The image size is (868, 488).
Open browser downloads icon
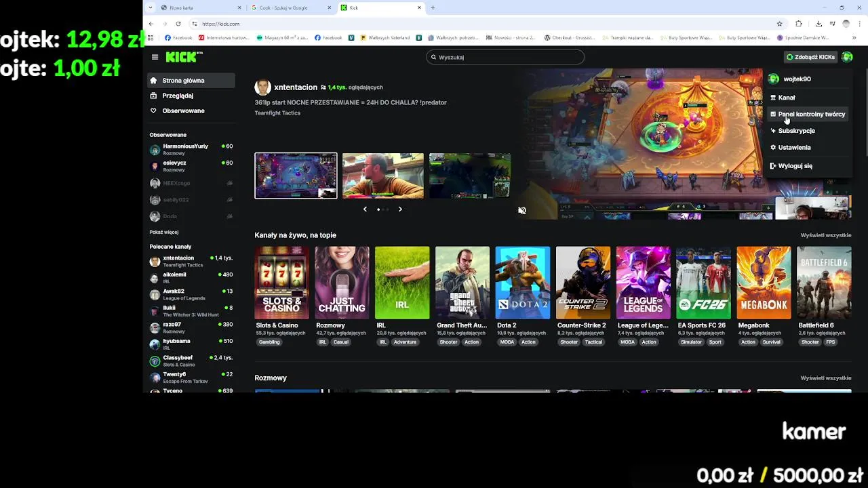click(818, 24)
